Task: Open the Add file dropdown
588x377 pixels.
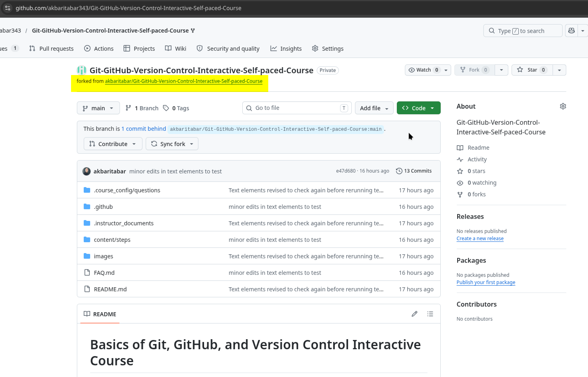Action: pos(374,108)
